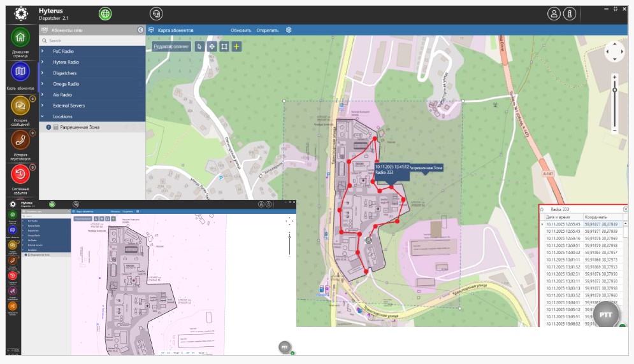The height and width of the screenshot is (364, 634).
Task: Open История сообщений messages history icon
Action: pyautogui.click(x=20, y=106)
